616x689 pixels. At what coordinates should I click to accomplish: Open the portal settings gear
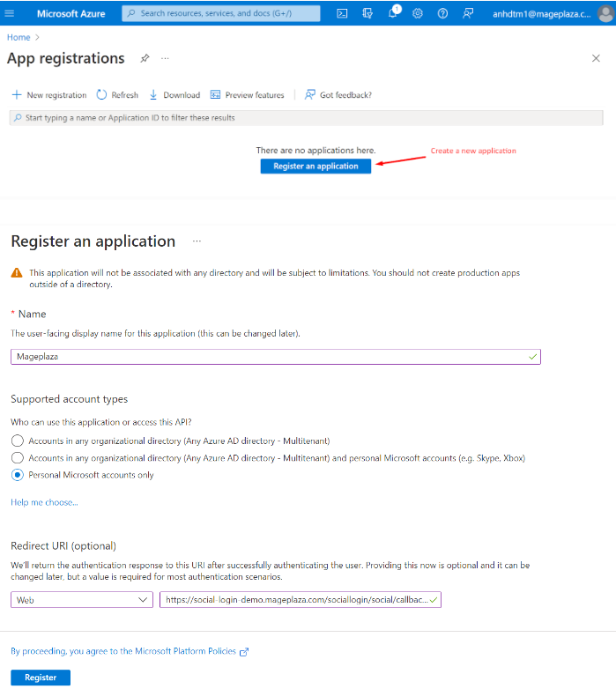point(418,13)
